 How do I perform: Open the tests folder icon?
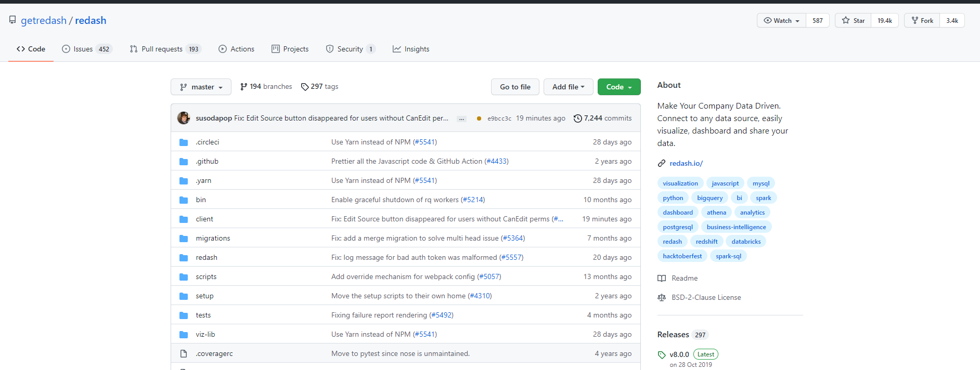184,315
